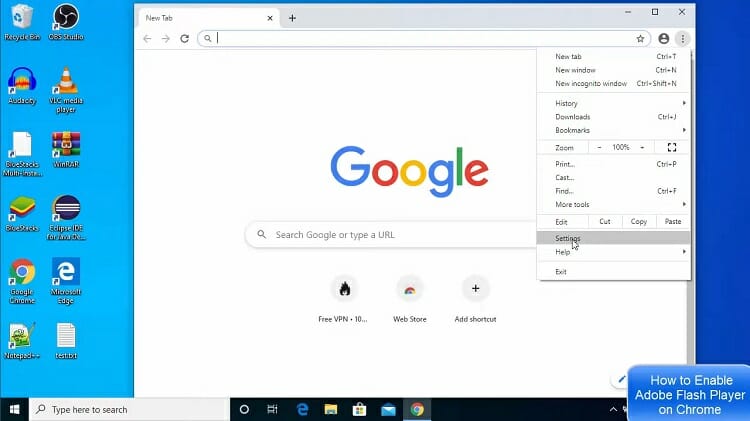Expand Bookmarks submenu

point(614,130)
